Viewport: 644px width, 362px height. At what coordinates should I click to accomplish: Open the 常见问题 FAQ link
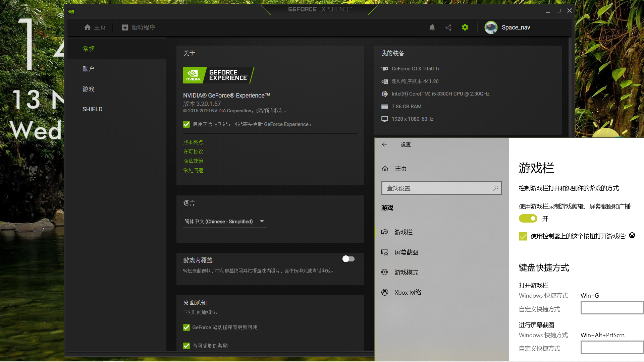click(x=193, y=171)
